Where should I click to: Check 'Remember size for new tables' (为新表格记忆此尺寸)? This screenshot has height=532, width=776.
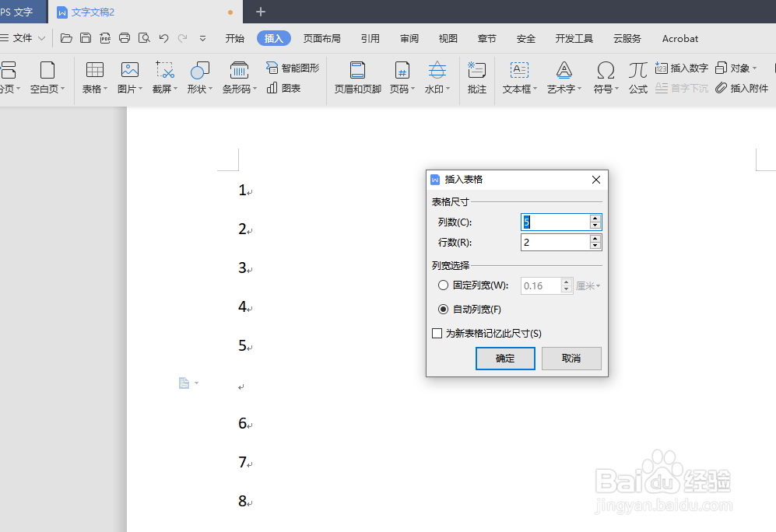pyautogui.click(x=437, y=333)
